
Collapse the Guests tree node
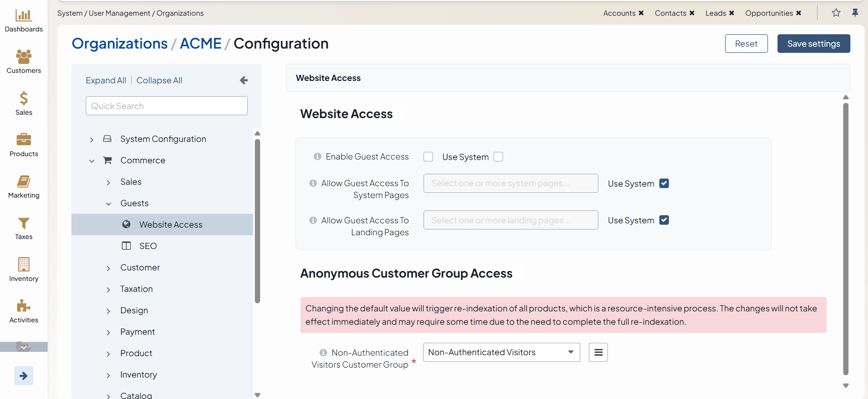point(109,204)
